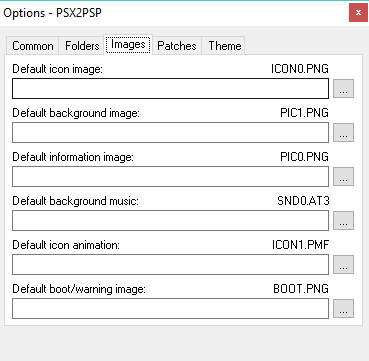Click the SND0.AT3 label
369x361 pixels.
(303, 201)
